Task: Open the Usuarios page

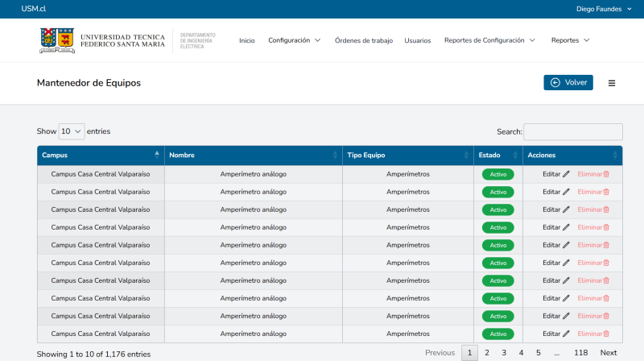Action: pos(417,41)
